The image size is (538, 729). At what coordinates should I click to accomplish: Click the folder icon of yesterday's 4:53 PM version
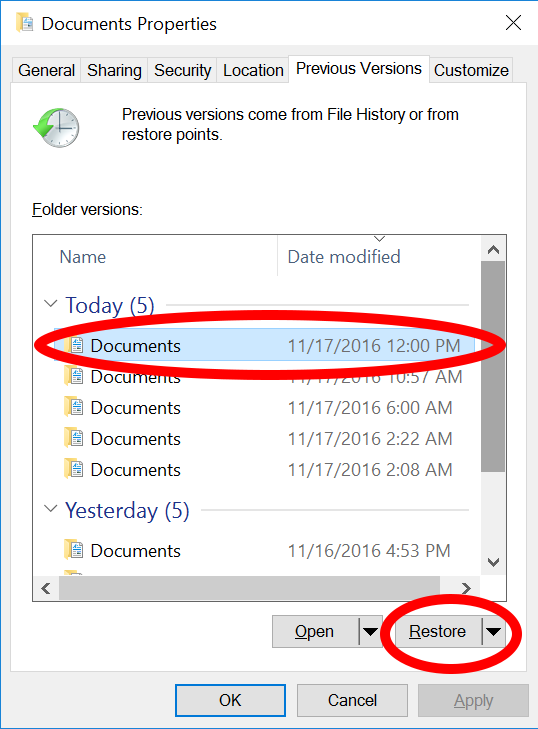click(x=74, y=550)
